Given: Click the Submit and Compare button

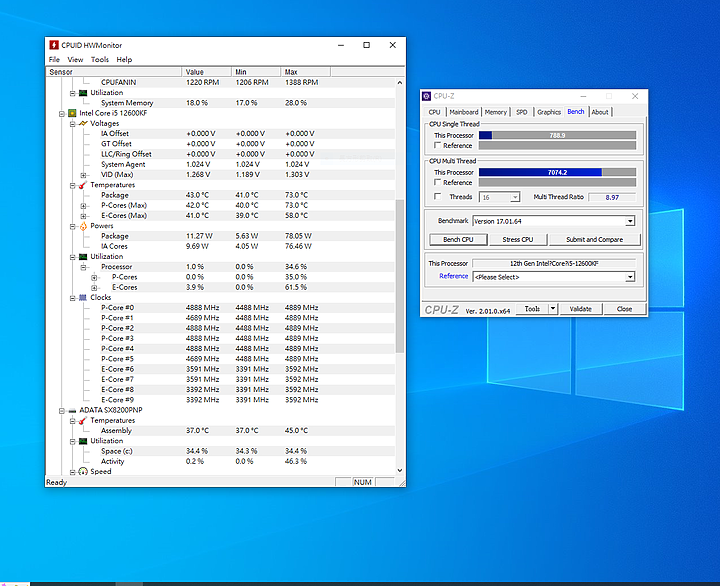Looking at the screenshot, I should (x=594, y=239).
